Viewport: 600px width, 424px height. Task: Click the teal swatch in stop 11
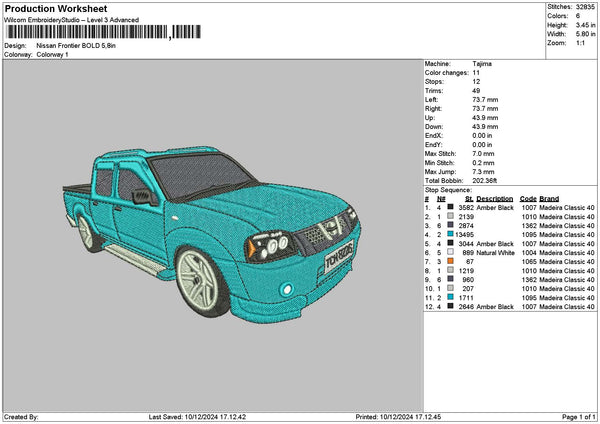click(x=451, y=298)
